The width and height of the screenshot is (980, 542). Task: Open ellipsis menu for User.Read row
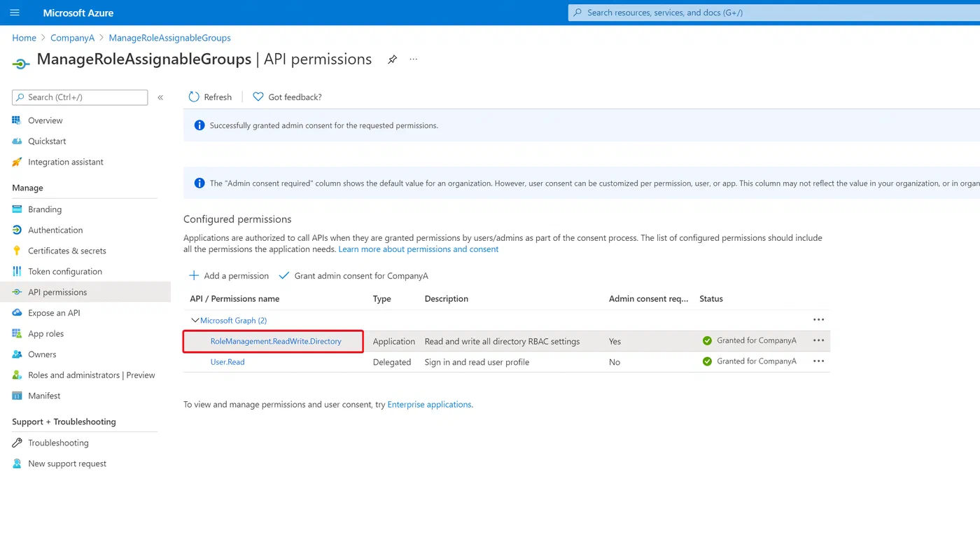pyautogui.click(x=818, y=361)
